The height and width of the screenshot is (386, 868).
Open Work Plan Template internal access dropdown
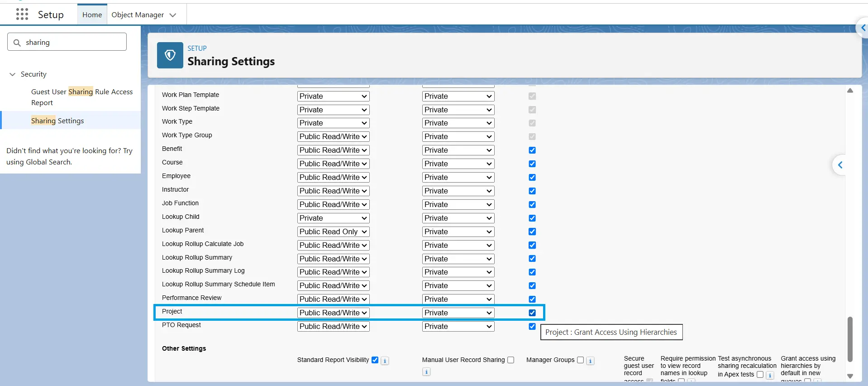(334, 96)
